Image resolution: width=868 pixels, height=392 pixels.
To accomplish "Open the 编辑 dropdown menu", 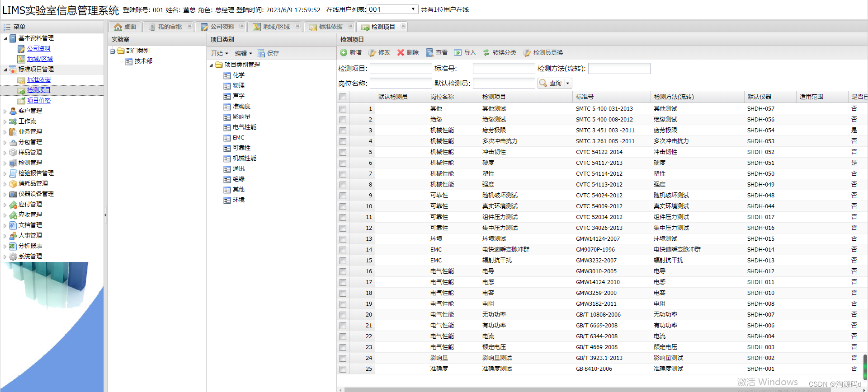I will coord(244,53).
